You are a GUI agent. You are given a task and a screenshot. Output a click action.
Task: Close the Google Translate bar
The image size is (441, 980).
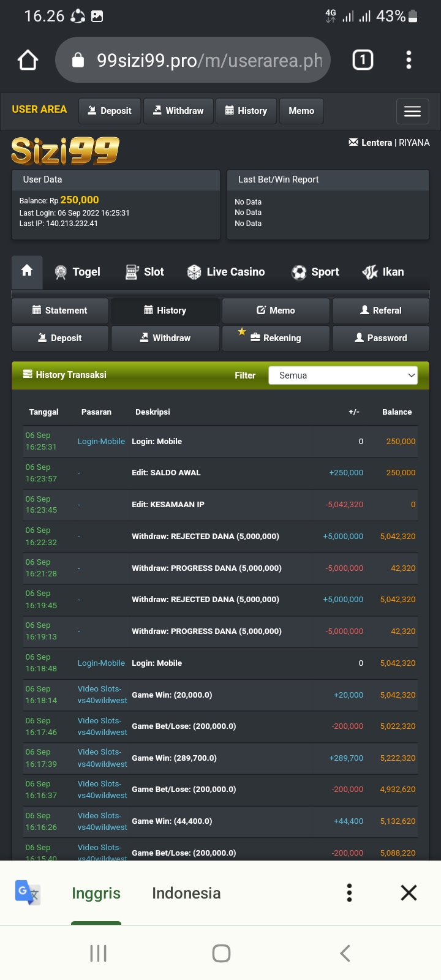point(409,892)
